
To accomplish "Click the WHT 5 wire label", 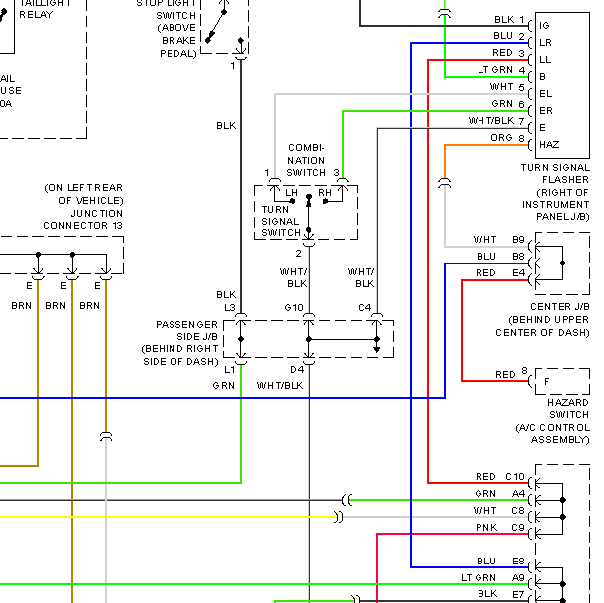I will (x=507, y=87).
